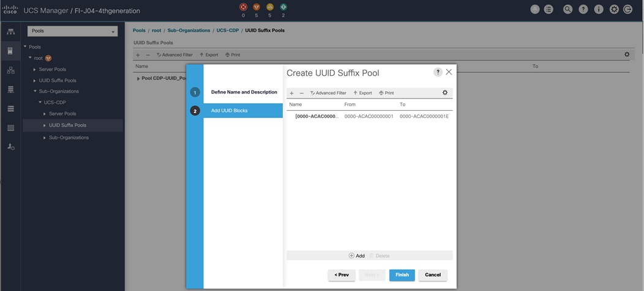Click Print in background pools toolbar

point(233,54)
